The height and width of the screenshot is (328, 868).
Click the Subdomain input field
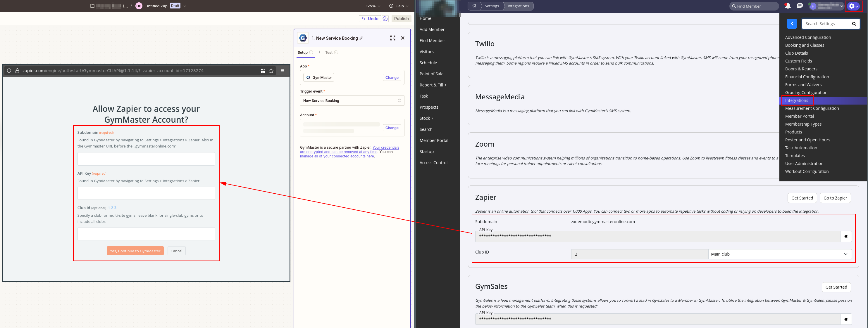click(146, 159)
